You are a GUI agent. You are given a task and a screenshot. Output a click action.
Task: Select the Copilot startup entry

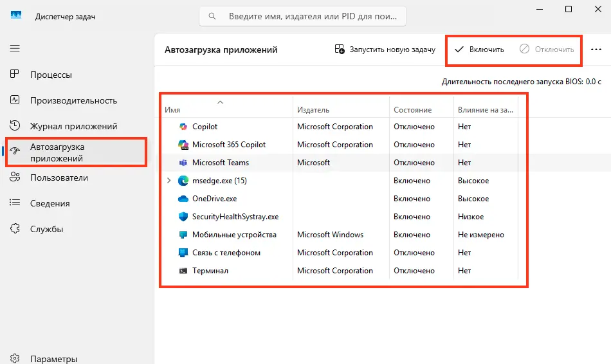(x=339, y=127)
